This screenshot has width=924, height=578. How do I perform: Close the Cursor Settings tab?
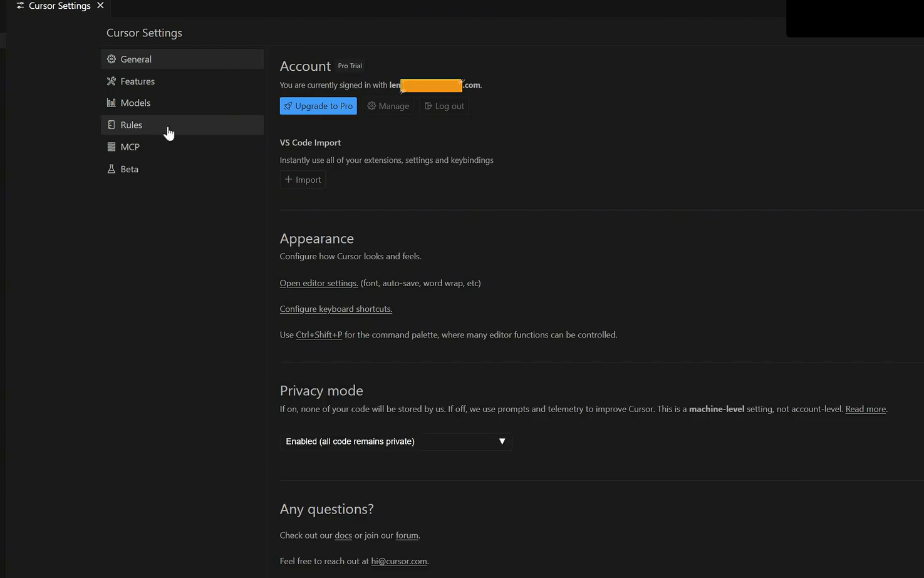pyautogui.click(x=100, y=6)
